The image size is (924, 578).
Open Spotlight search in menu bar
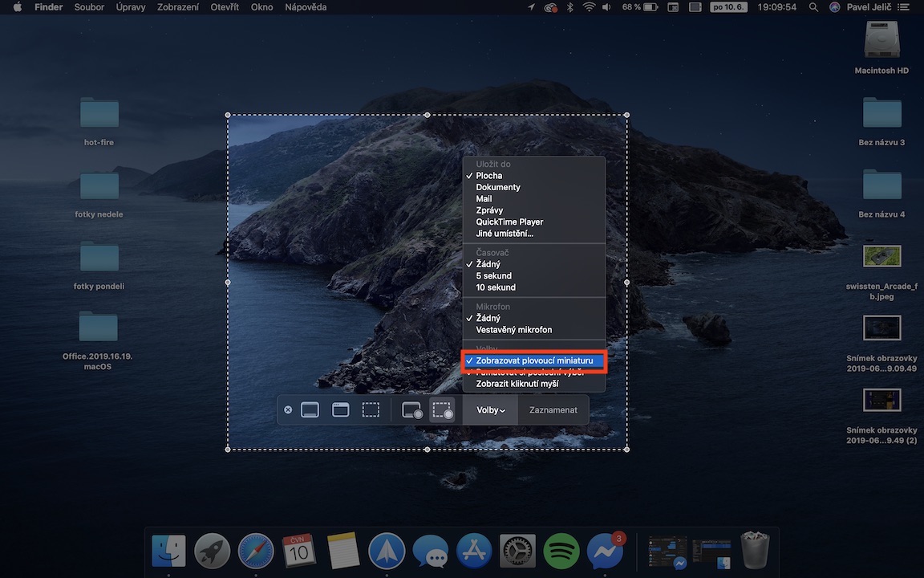[x=813, y=7]
